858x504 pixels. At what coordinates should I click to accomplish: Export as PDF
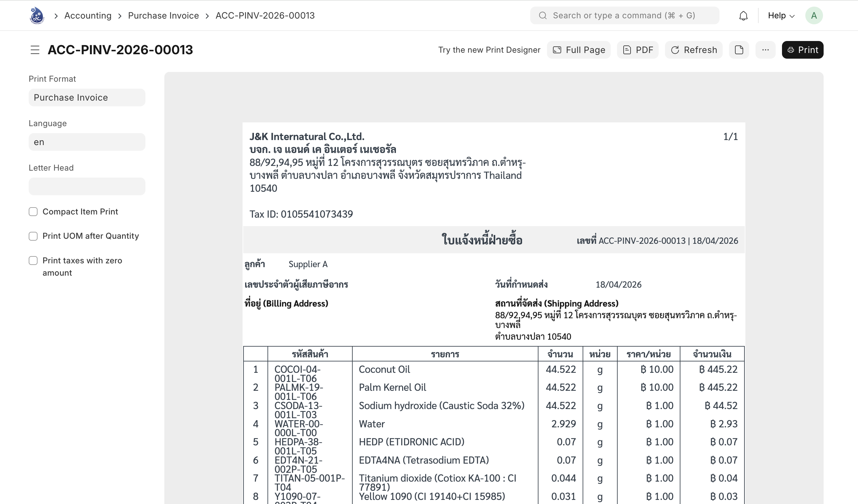pyautogui.click(x=638, y=50)
